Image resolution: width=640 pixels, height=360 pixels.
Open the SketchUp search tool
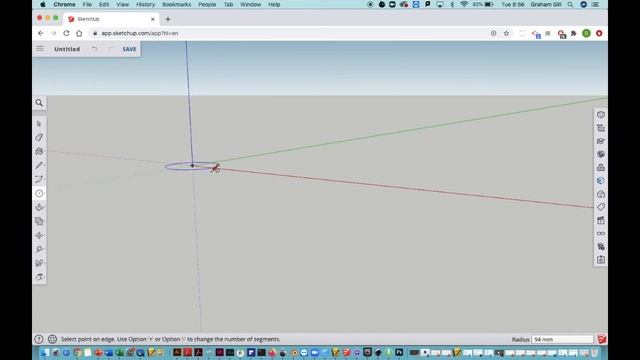coord(39,103)
